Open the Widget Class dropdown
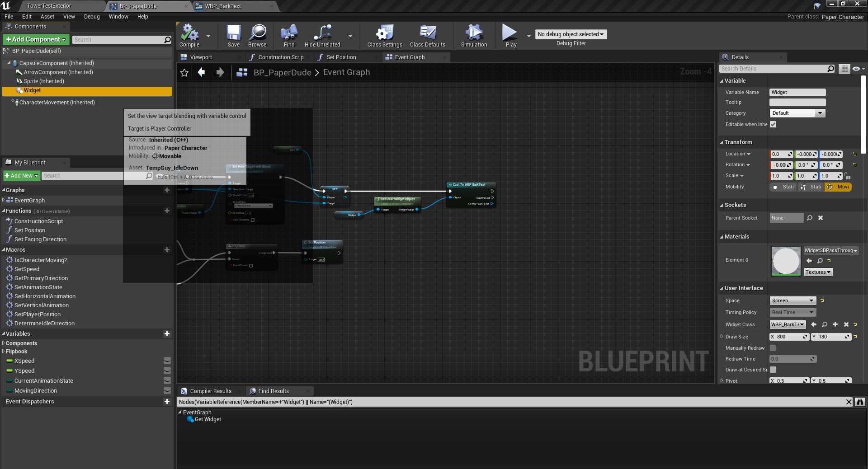This screenshot has width=868, height=469. [788, 324]
